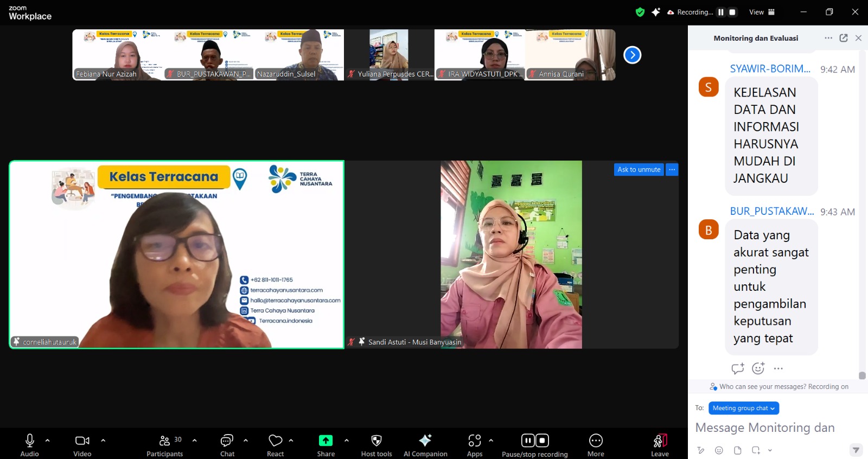Click Ask to unmute button

pyautogui.click(x=639, y=170)
